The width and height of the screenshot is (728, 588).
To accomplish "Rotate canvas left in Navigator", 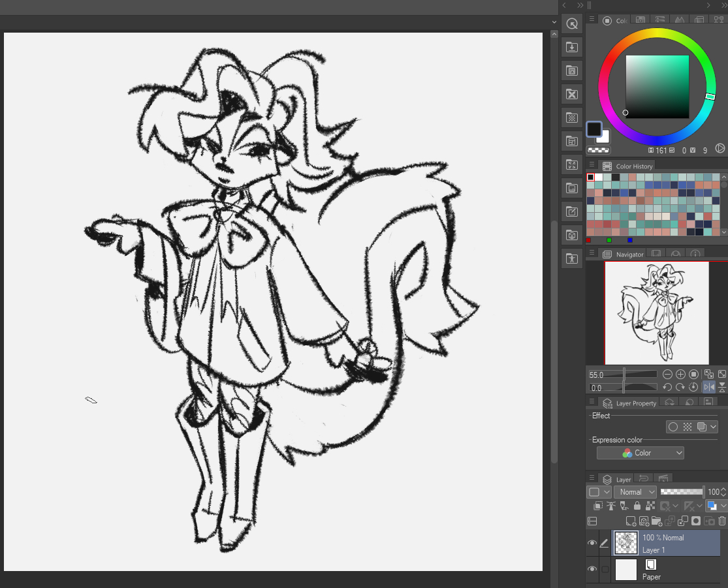I will (x=667, y=387).
